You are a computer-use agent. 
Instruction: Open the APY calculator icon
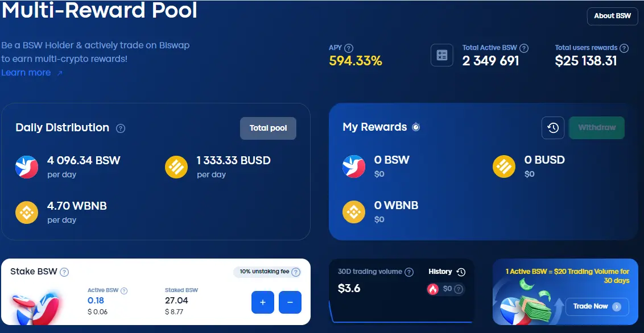(x=442, y=55)
